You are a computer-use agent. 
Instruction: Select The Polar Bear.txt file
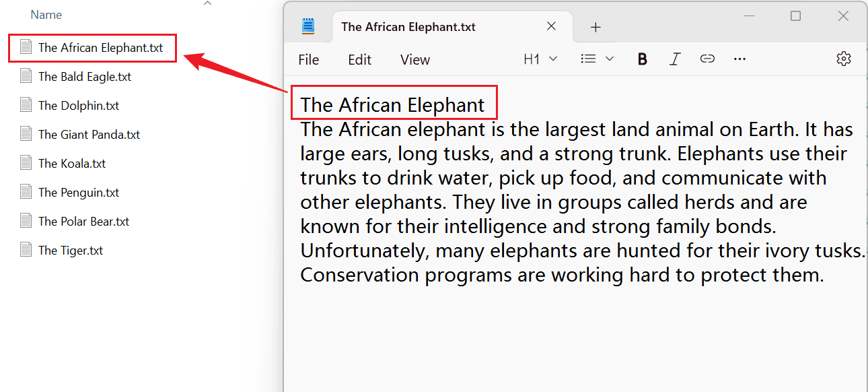[83, 222]
